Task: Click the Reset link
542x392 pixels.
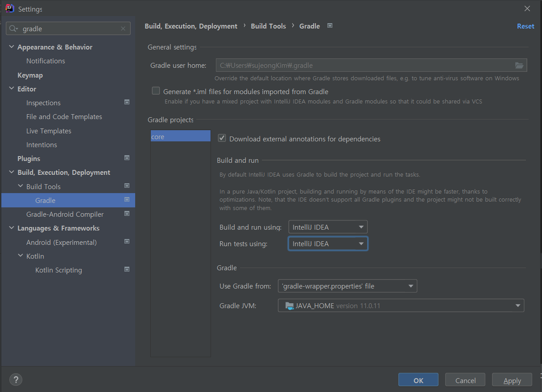Action: [x=525, y=26]
